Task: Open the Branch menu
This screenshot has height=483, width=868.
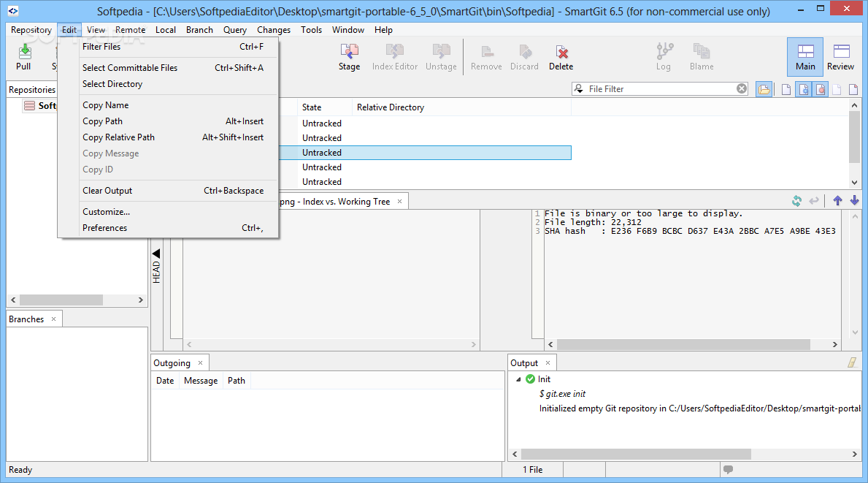Action: tap(199, 30)
